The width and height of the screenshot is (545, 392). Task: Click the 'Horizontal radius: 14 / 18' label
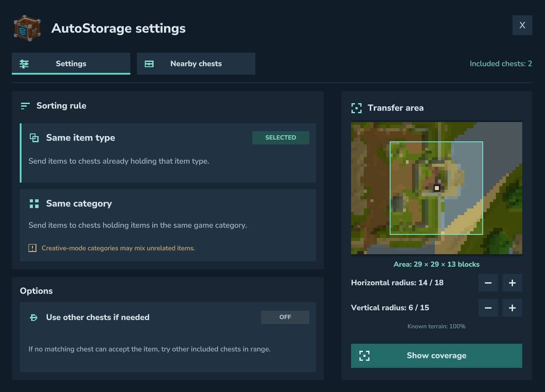click(397, 283)
